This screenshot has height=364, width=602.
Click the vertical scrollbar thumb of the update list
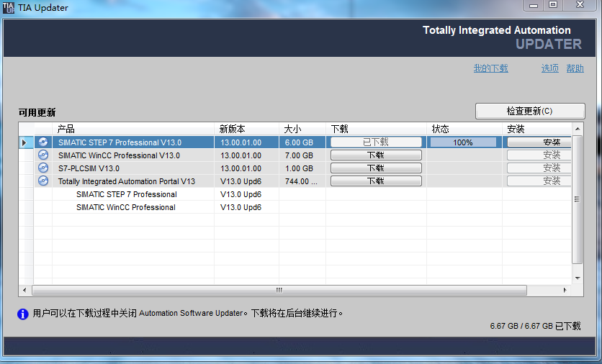pyautogui.click(x=577, y=199)
